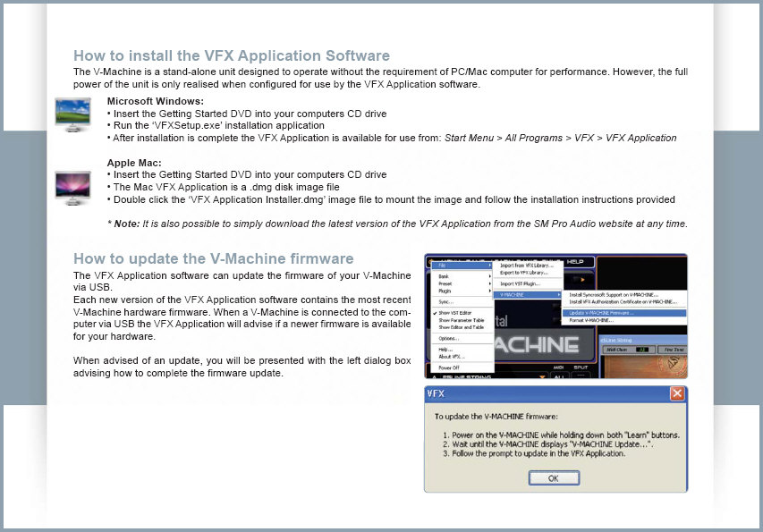This screenshot has height=532, width=763.
Task: Click the VFX dialog title bar
Action: coord(555,393)
